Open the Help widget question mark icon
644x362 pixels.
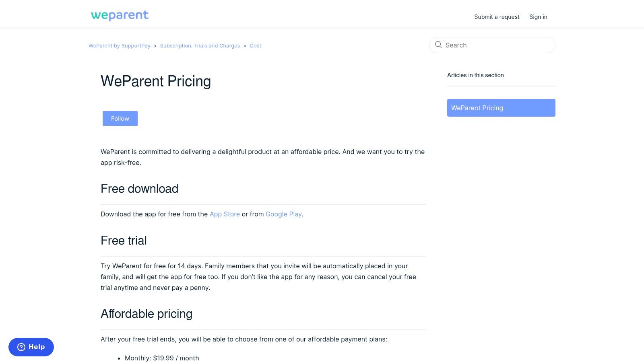point(21,347)
